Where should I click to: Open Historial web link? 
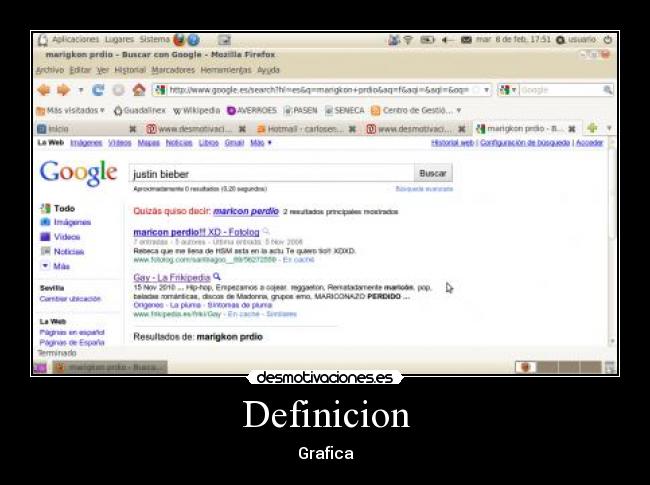[x=452, y=143]
